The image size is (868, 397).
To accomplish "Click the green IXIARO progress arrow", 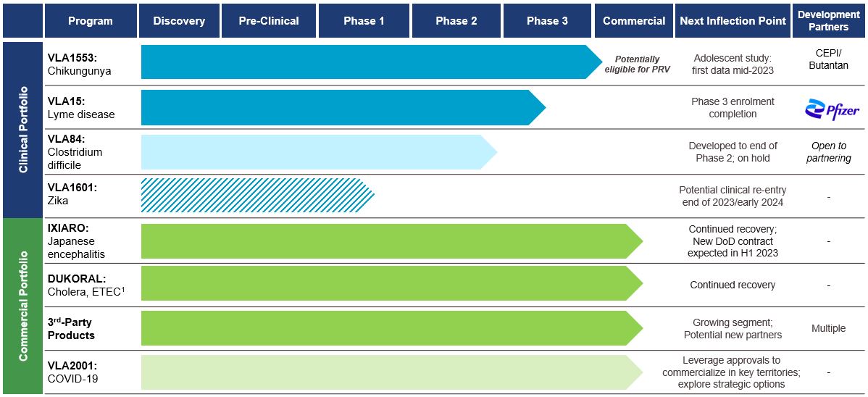I will (x=392, y=241).
